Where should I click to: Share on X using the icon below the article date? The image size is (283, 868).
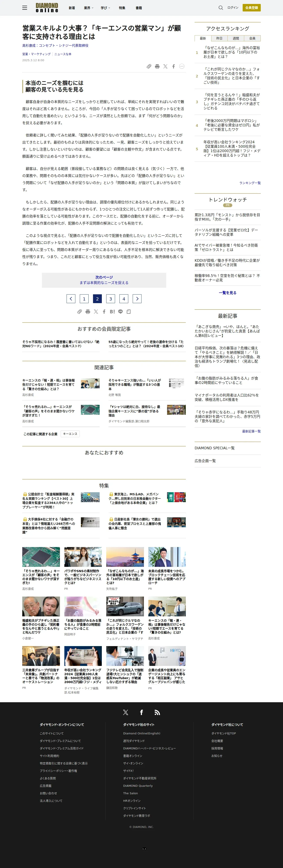click(165, 66)
